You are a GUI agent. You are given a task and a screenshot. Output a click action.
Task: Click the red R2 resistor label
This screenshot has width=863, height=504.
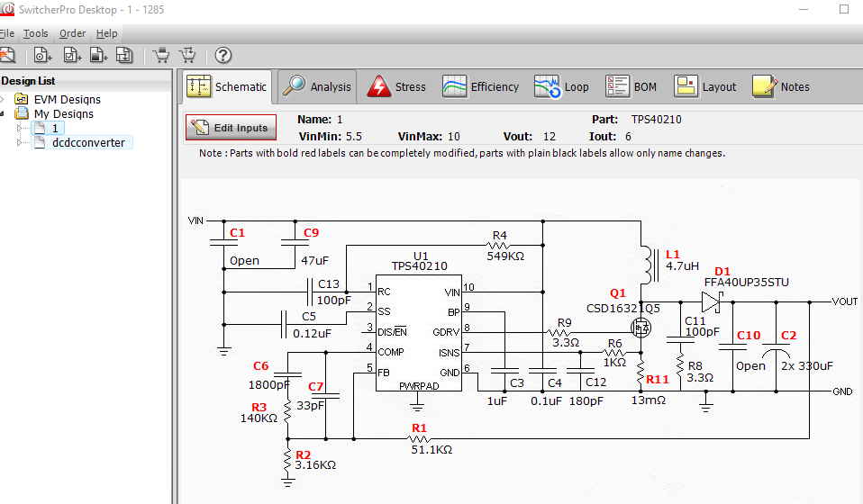(304, 454)
